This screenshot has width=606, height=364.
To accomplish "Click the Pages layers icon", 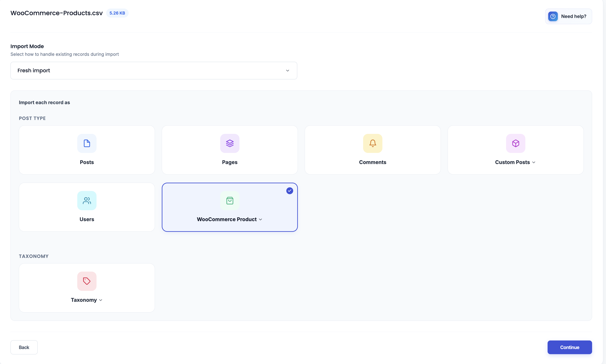I will (x=230, y=143).
